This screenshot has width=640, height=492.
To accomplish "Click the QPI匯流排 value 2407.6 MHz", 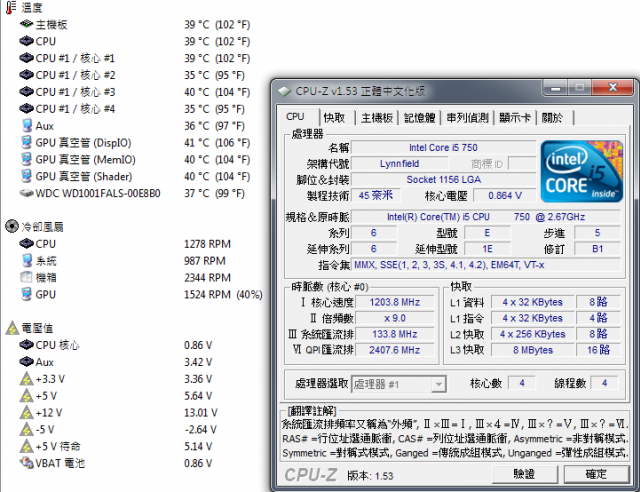I will click(395, 350).
